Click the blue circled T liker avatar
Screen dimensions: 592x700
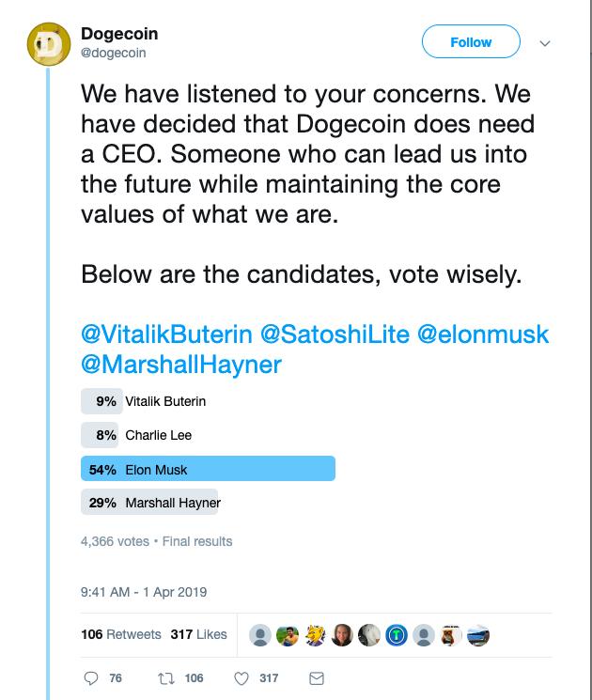[x=397, y=635]
